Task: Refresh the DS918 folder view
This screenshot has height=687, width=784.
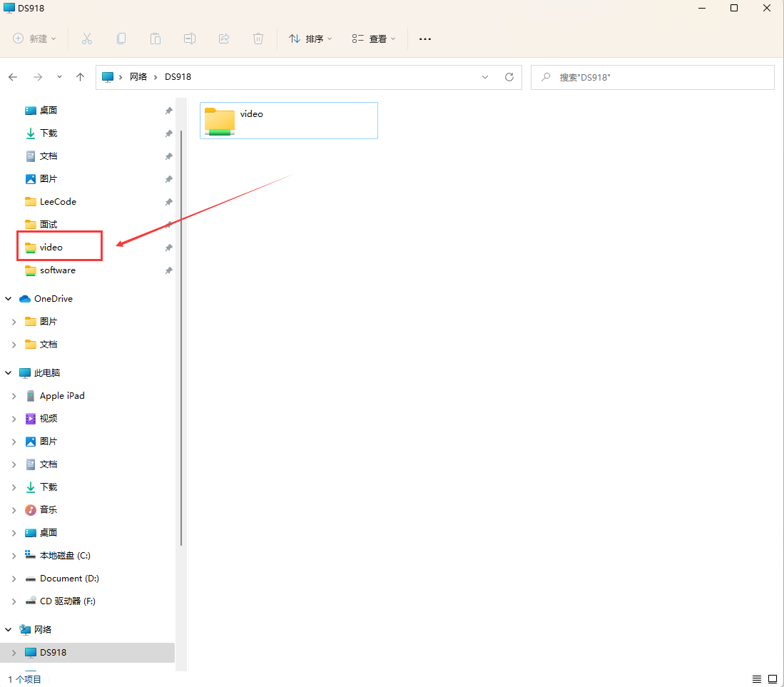Action: (509, 77)
